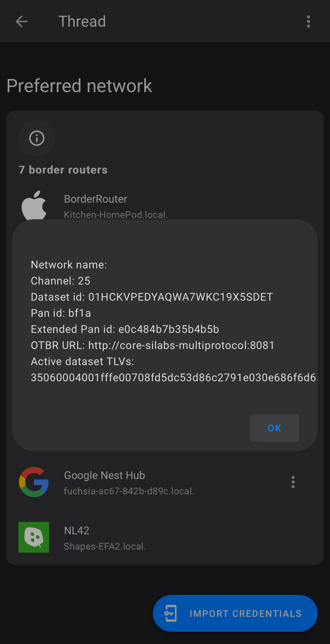Dismiss dialog with OK button

tap(274, 428)
